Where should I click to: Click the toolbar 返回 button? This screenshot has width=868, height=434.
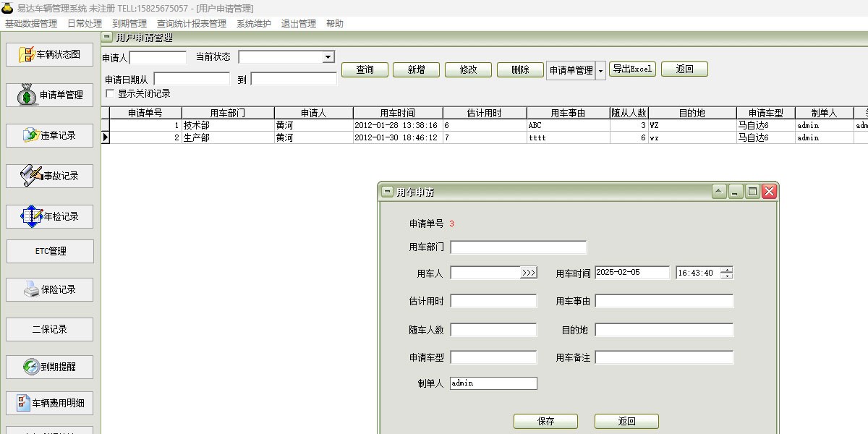(684, 69)
